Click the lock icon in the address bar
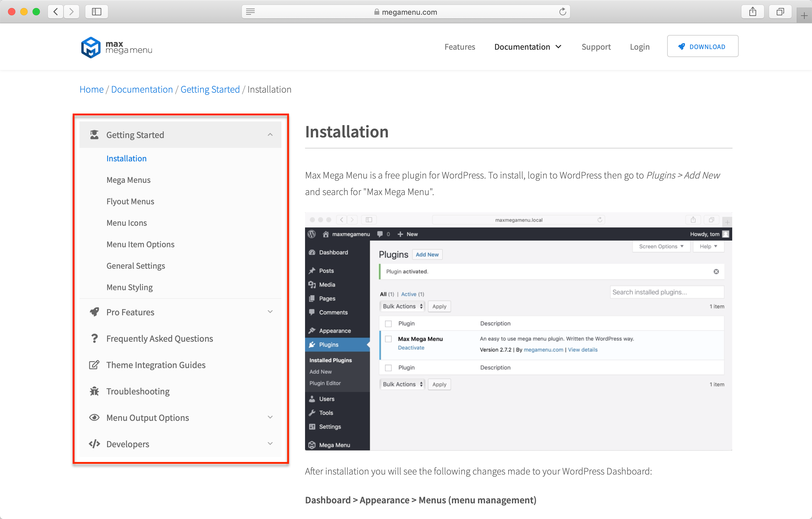Screen dimensions: 812x519 point(377,12)
